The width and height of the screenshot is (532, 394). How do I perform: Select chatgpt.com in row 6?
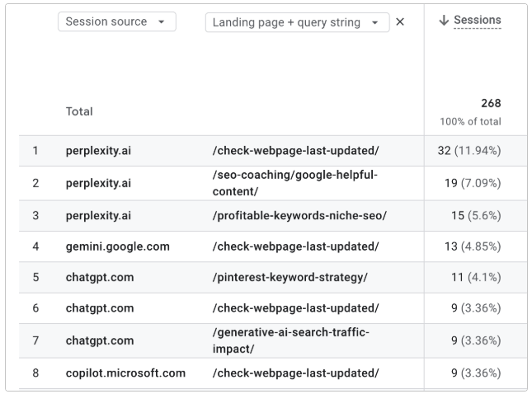100,308
